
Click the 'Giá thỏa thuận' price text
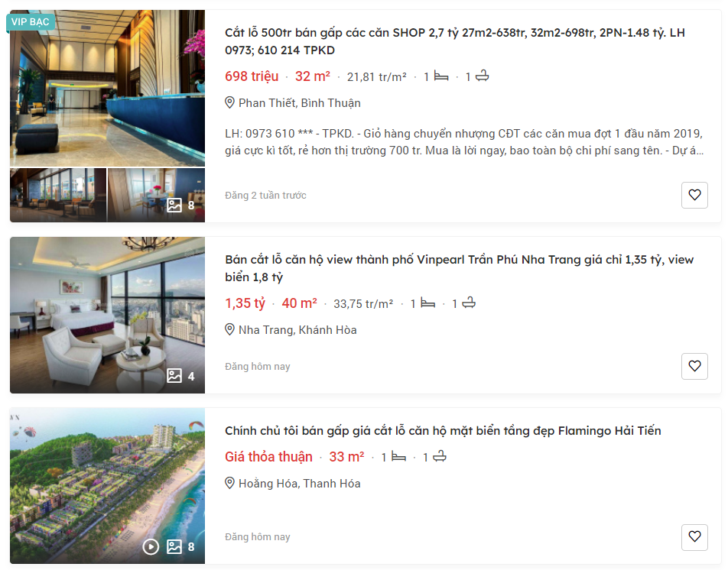[269, 457]
